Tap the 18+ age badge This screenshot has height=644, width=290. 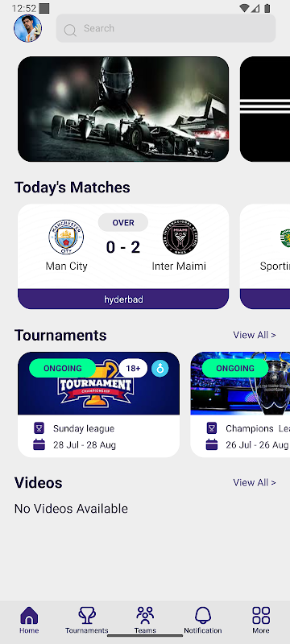tap(133, 369)
